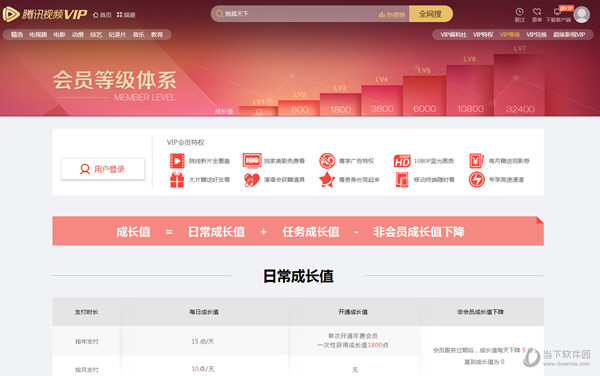Go to the 首页 home link
The height and width of the screenshot is (376, 600).
point(102,15)
